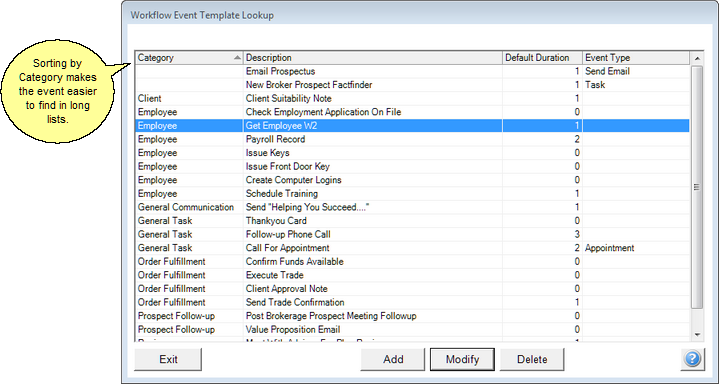Image resolution: width=719 pixels, height=384 pixels.
Task: Click the Add button
Action: tap(393, 359)
